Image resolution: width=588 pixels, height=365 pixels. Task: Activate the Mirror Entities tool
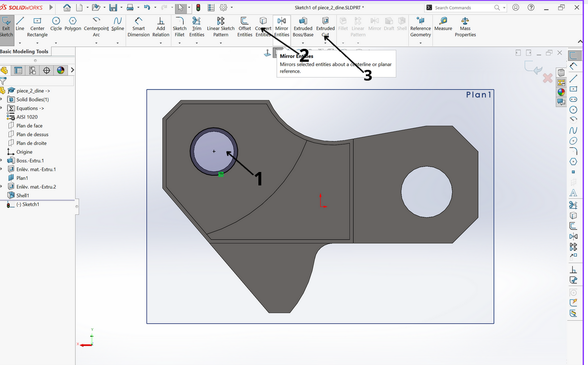pos(282,27)
